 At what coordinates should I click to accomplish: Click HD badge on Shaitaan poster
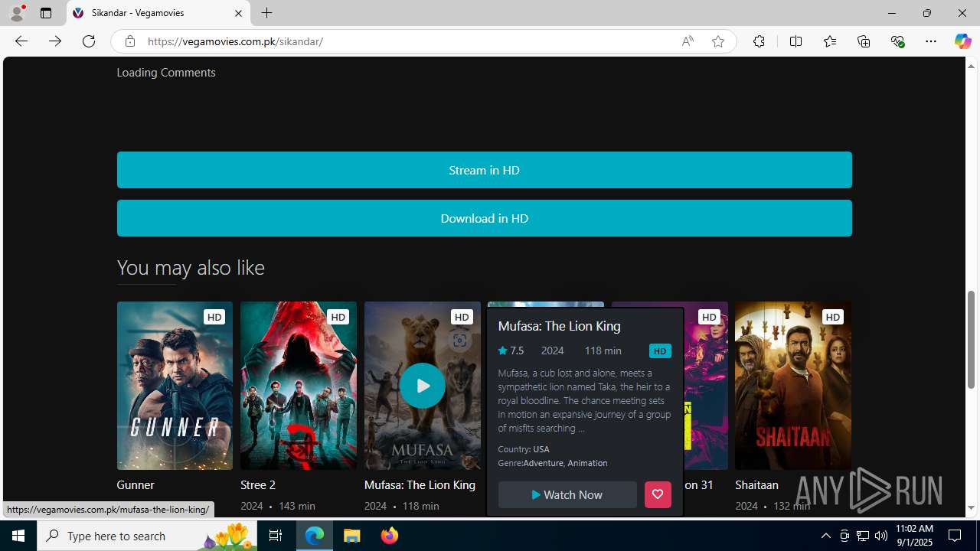tap(832, 317)
